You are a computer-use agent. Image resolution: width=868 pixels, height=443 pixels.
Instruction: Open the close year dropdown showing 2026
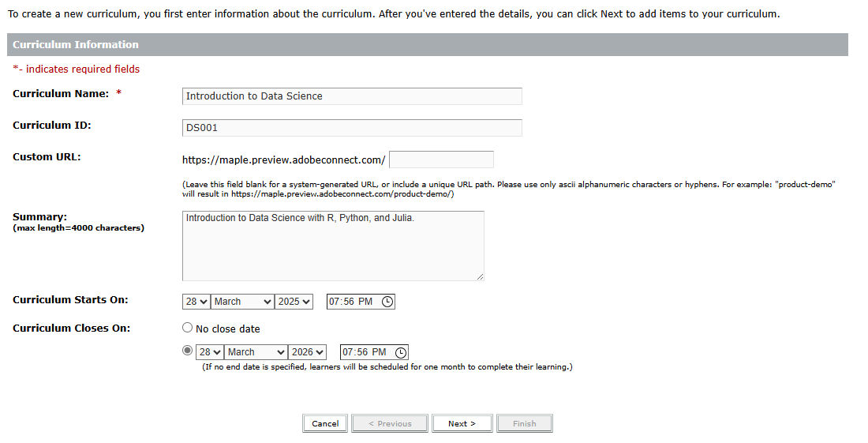(x=308, y=352)
